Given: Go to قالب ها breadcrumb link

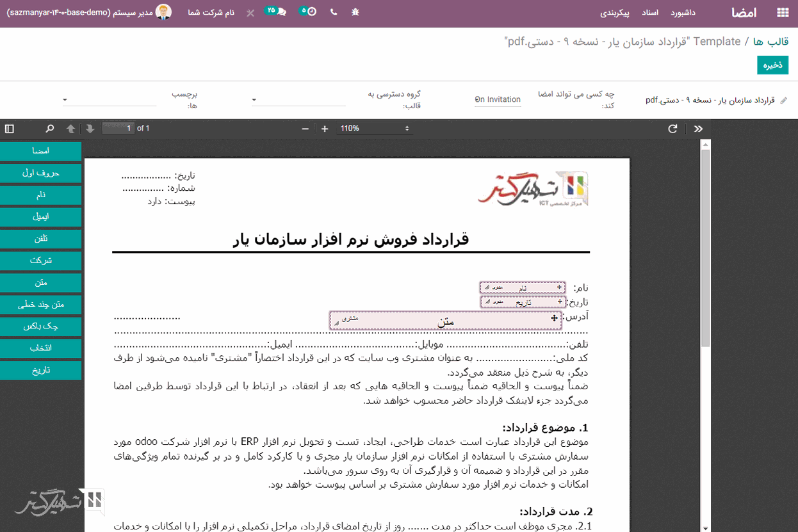Looking at the screenshot, I should [x=770, y=42].
